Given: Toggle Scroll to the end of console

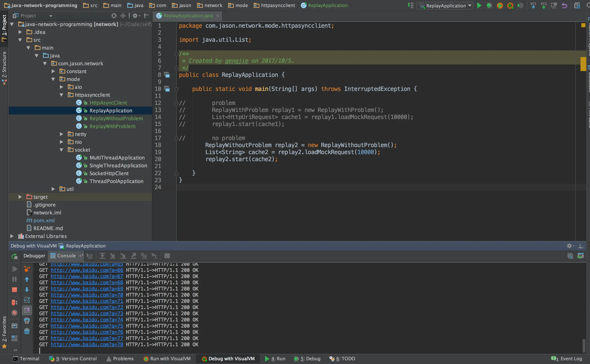Looking at the screenshot, I should click(x=27, y=310).
